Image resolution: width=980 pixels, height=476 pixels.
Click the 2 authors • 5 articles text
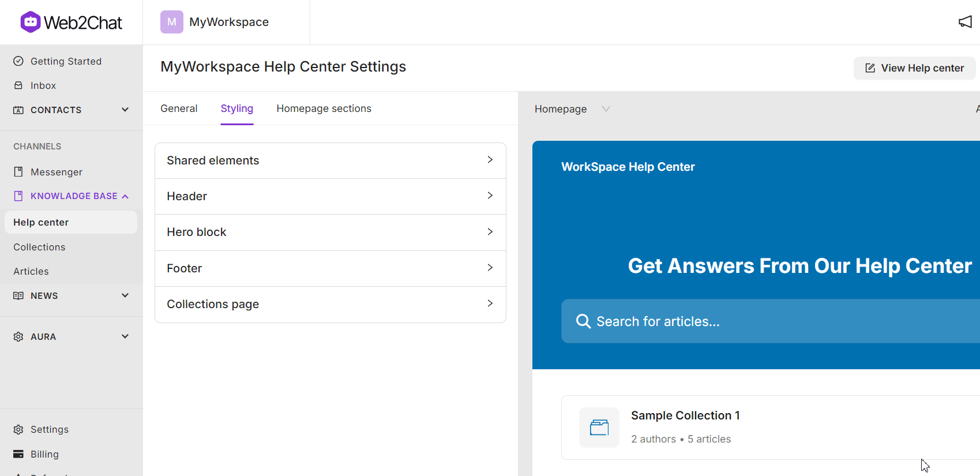[681, 439]
